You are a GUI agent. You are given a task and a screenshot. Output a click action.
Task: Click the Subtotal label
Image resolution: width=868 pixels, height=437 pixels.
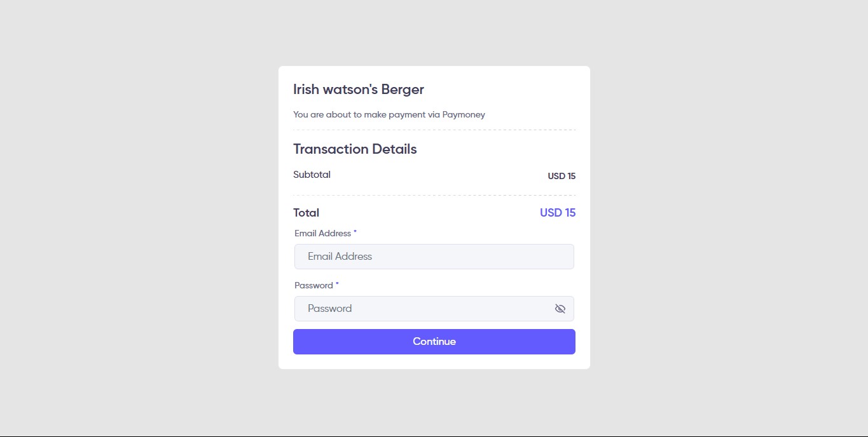(312, 175)
